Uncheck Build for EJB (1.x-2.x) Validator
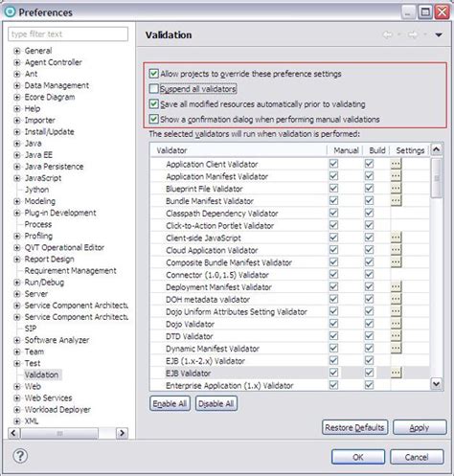 (x=369, y=360)
